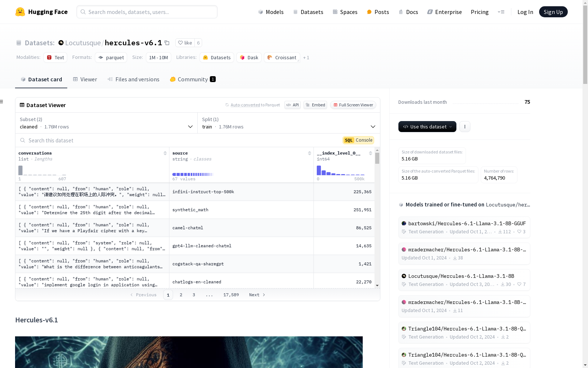Viewport: 588px width, 368px height.
Task: Go to Models in the top navigation
Action: [271, 12]
